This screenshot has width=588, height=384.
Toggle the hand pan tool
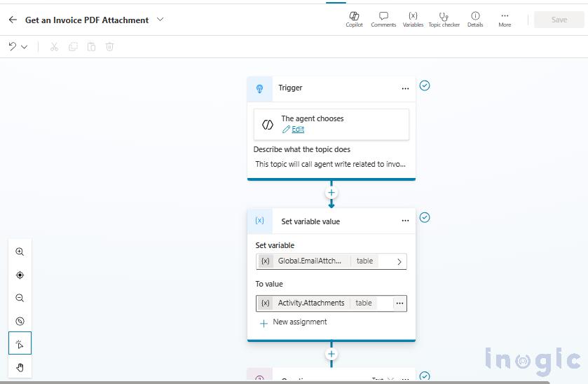click(20, 367)
